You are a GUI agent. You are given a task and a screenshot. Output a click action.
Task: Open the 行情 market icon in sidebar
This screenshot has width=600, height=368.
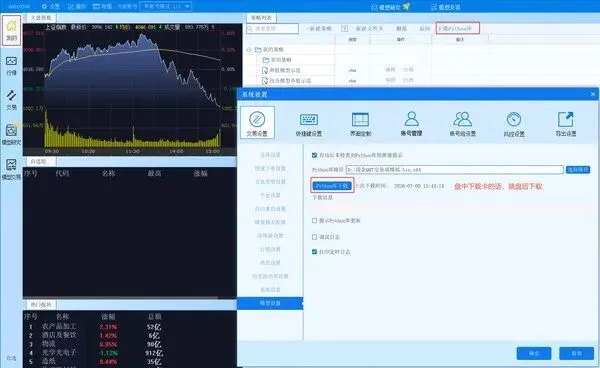(11, 65)
